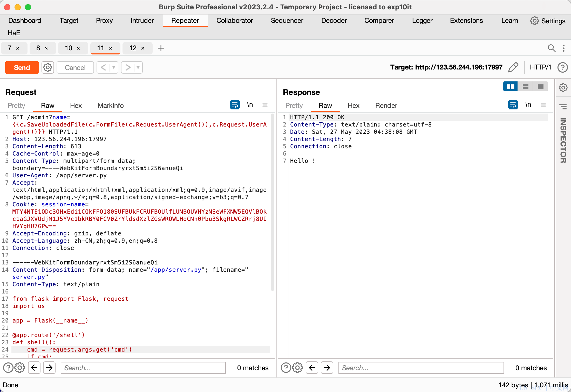Image resolution: width=571 pixels, height=392 pixels.
Task: Open back history dropdown arrow
Action: [x=114, y=67]
